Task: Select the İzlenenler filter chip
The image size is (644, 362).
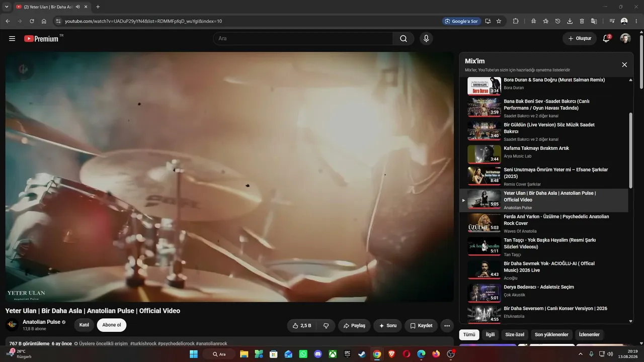Action: click(x=589, y=334)
